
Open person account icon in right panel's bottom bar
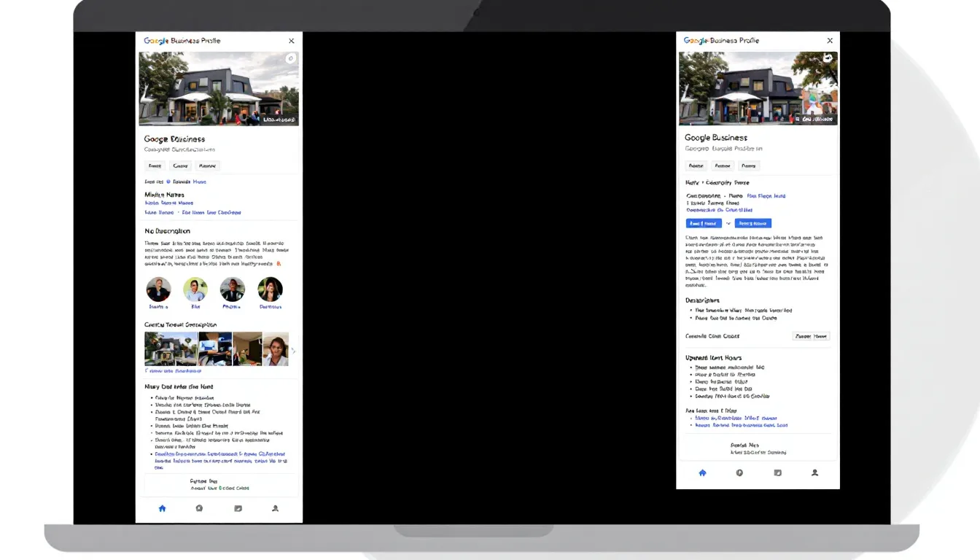(814, 472)
